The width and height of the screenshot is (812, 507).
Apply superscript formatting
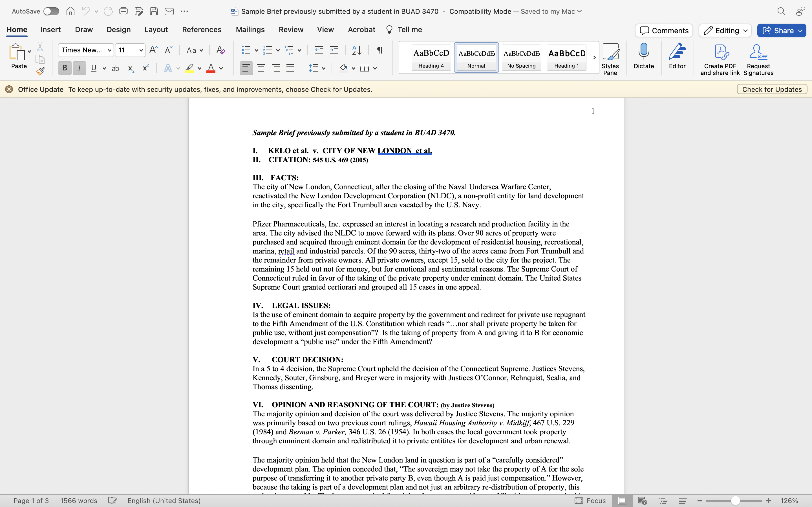tap(145, 68)
